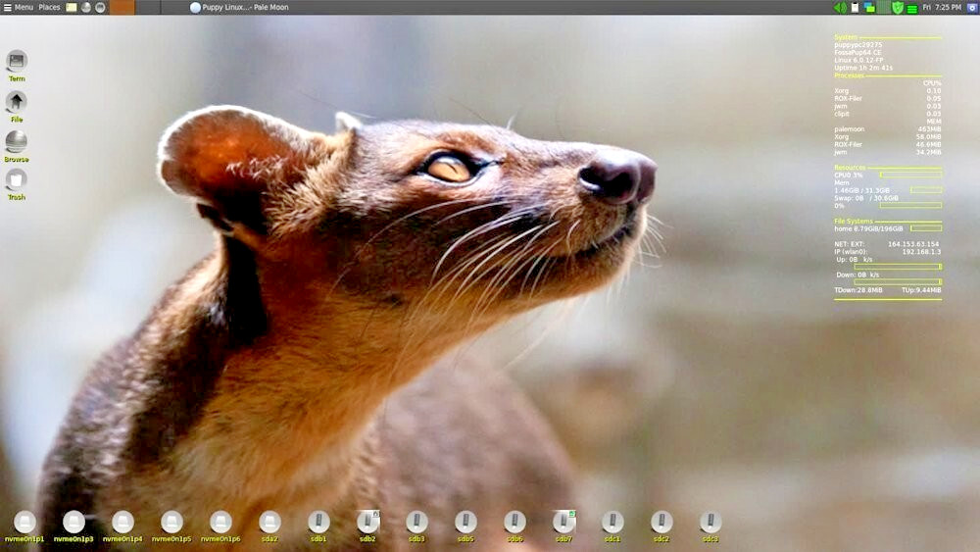980x552 pixels.
Task: Click the clock showing Fri 7:25 PM
Action: point(942,8)
